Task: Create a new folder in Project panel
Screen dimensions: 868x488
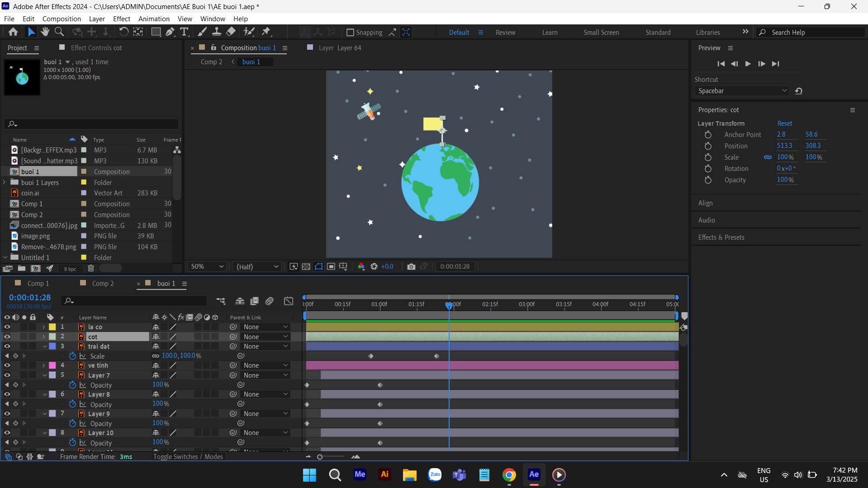Action: [21, 268]
